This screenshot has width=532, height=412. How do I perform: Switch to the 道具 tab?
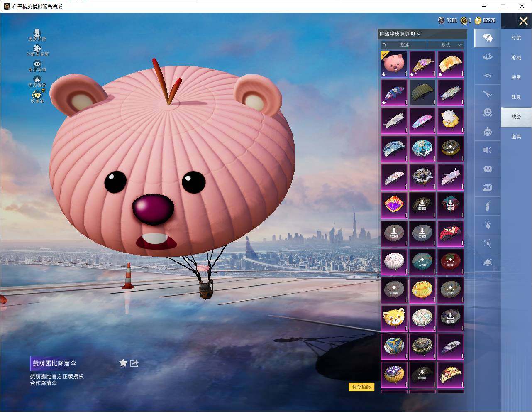(x=516, y=137)
